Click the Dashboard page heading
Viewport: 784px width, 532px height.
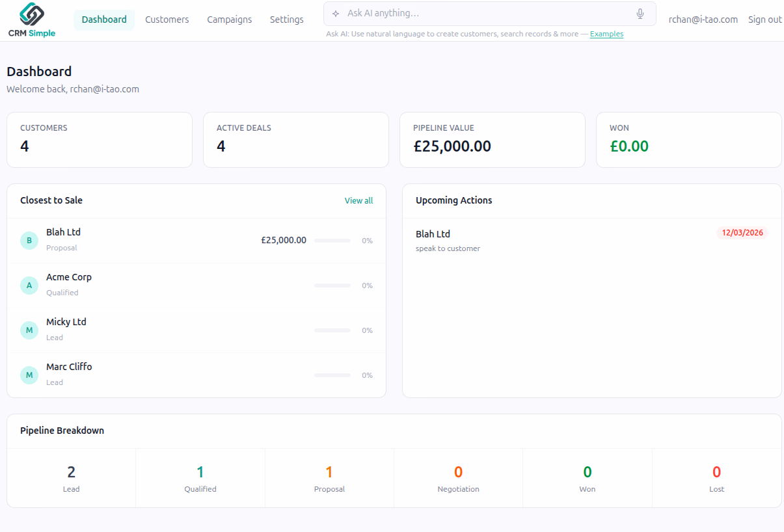39,72
